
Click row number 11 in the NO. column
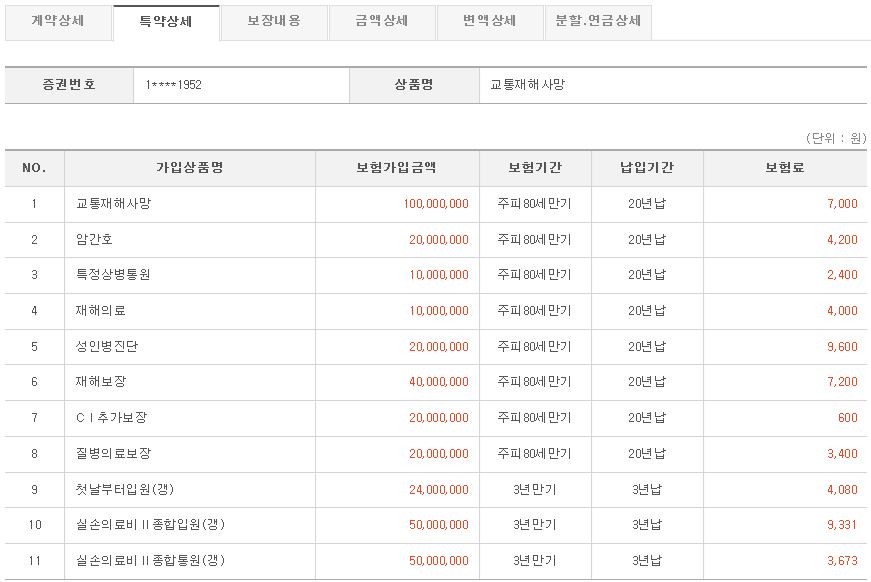click(x=34, y=561)
